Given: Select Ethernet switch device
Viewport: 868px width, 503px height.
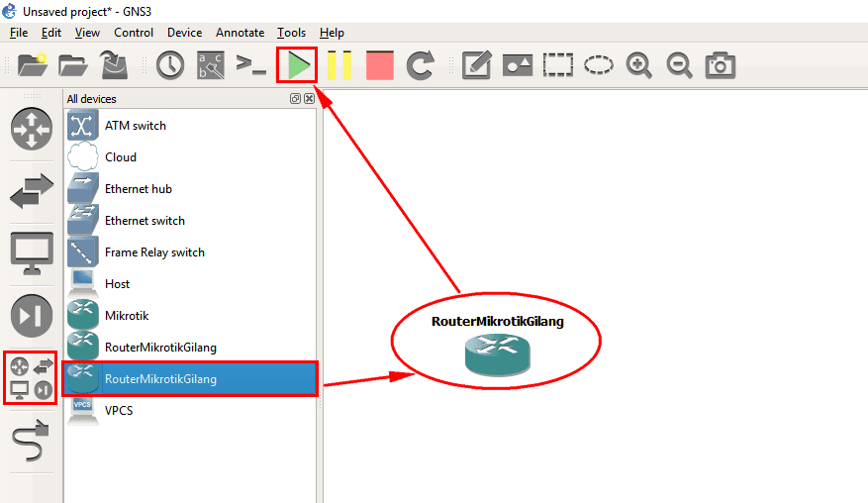Looking at the screenshot, I should click(191, 221).
